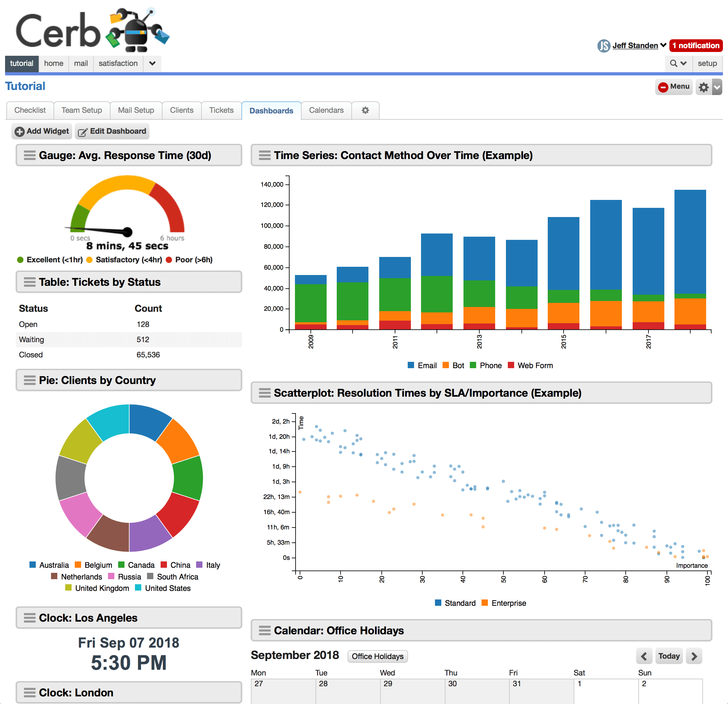The height and width of the screenshot is (704, 728).
Task: Expand the navigation menu dropdown arrow
Action: coord(152,64)
